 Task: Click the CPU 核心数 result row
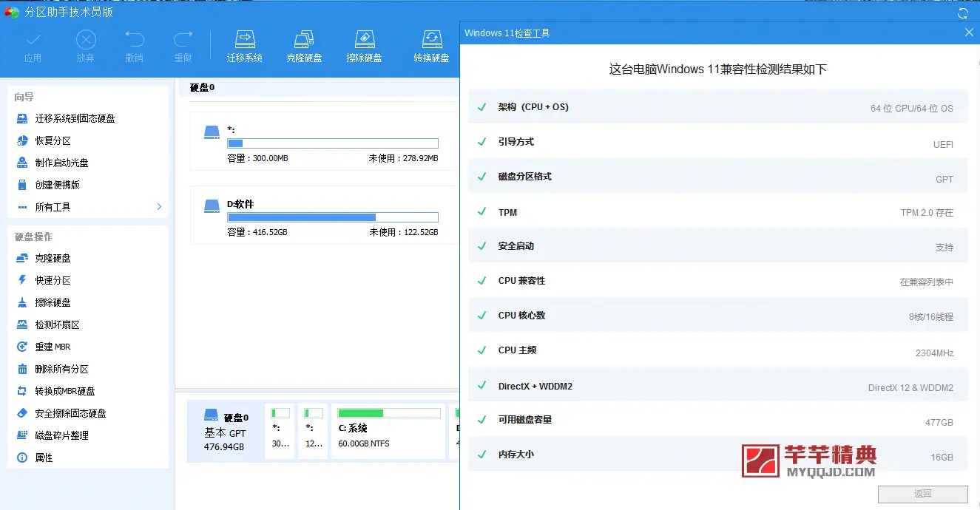coord(718,316)
